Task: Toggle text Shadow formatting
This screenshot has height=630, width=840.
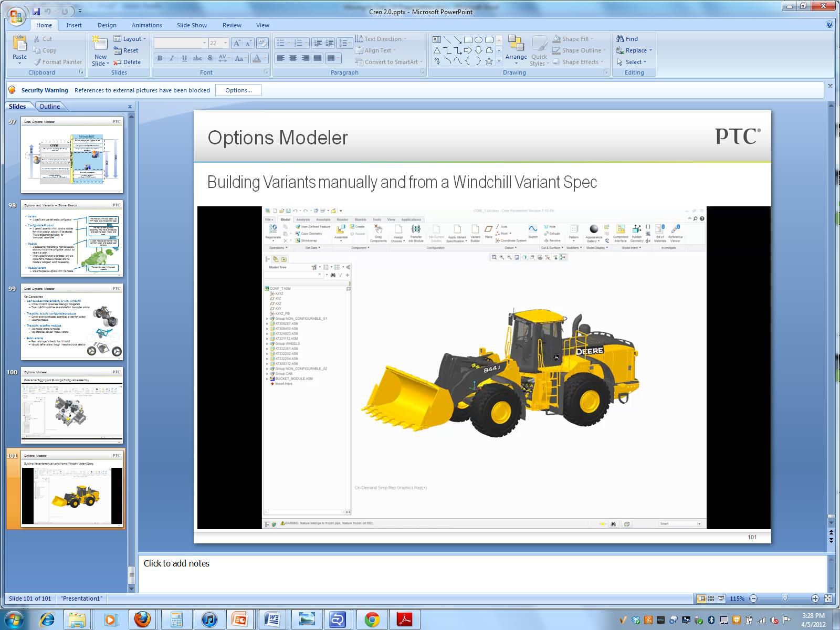Action: pos(210,58)
